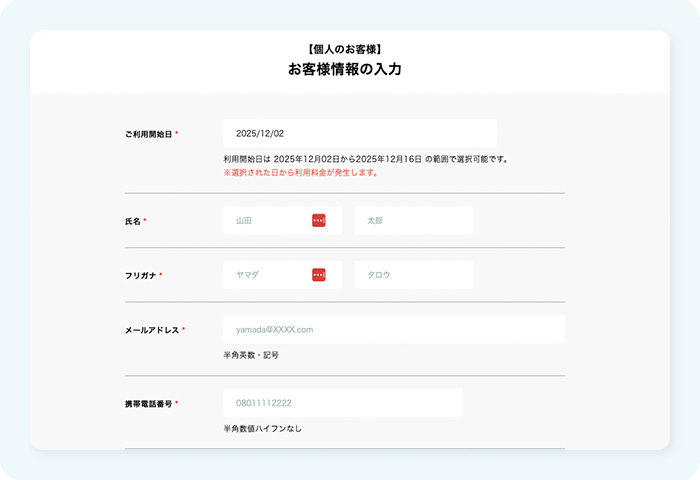Viewport: 700px width, 480px height.
Task: Click the 半角英数・記号 hint under email
Action: pyautogui.click(x=251, y=355)
